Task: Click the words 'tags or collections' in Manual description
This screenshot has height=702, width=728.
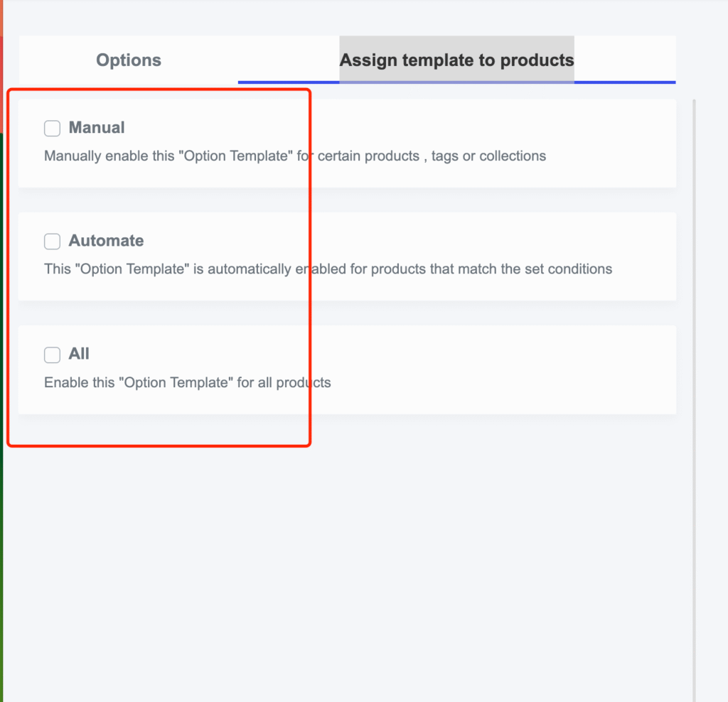Action: 488,156
